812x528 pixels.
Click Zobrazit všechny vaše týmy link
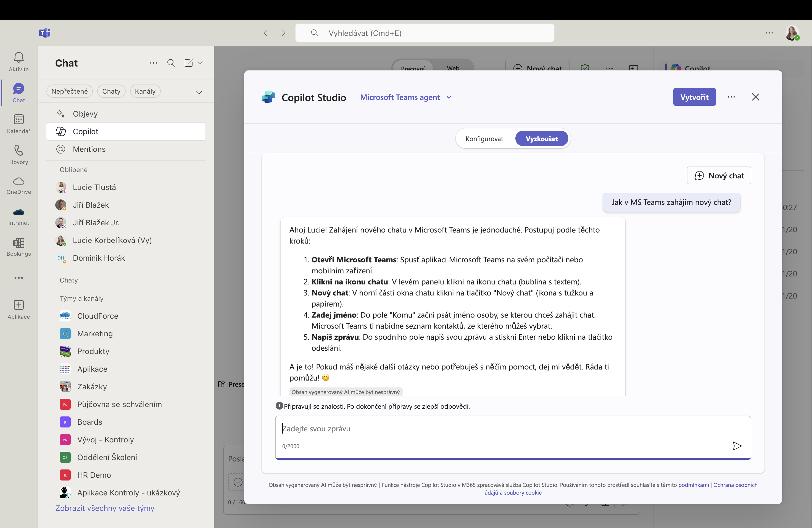click(105, 508)
